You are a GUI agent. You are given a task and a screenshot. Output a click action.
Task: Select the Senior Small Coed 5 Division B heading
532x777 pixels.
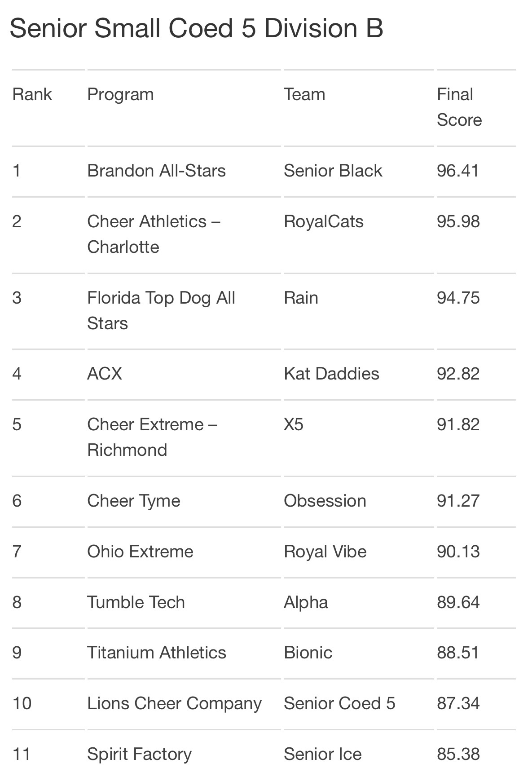tap(196, 28)
